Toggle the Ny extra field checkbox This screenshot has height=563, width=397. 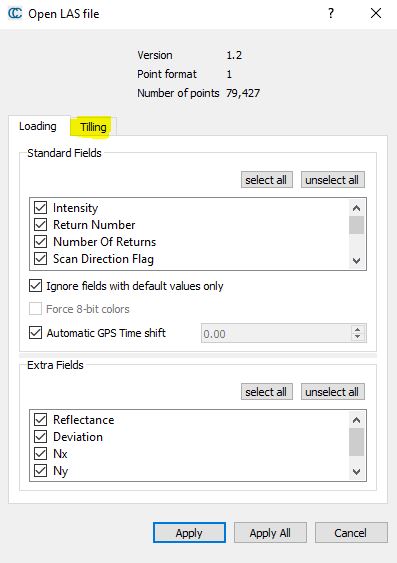click(x=41, y=470)
